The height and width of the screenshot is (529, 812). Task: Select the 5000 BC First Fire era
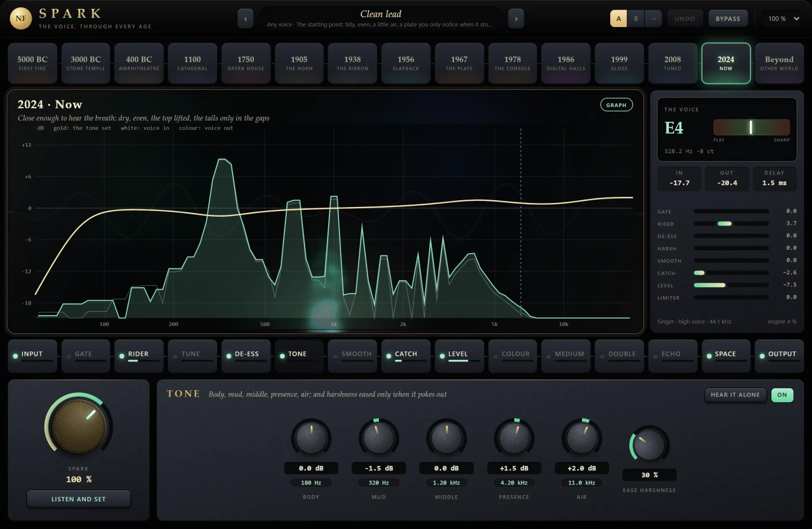[33, 63]
